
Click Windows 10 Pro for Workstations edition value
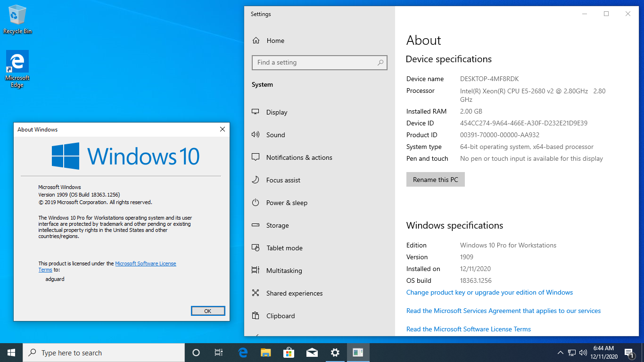pyautogui.click(x=508, y=245)
